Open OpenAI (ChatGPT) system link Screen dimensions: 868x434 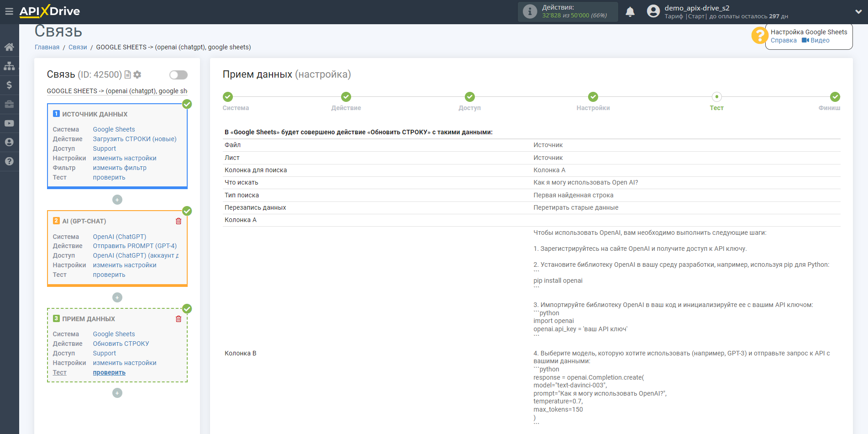[x=120, y=237]
